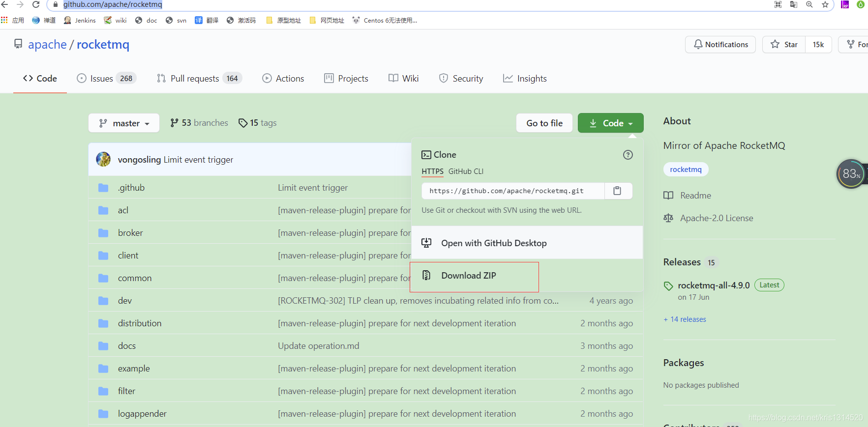View the 15 tags
This screenshot has width=868, height=427.
(257, 123)
